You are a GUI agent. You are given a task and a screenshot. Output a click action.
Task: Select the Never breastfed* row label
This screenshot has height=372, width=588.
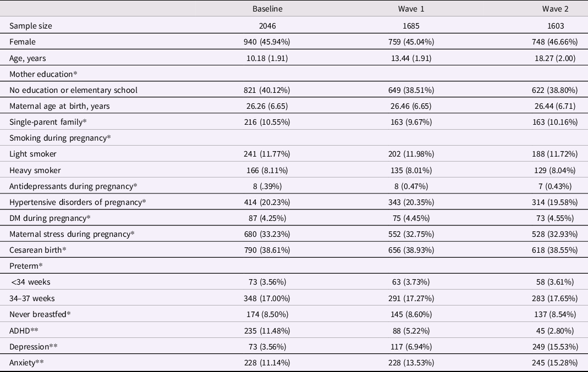coord(40,314)
